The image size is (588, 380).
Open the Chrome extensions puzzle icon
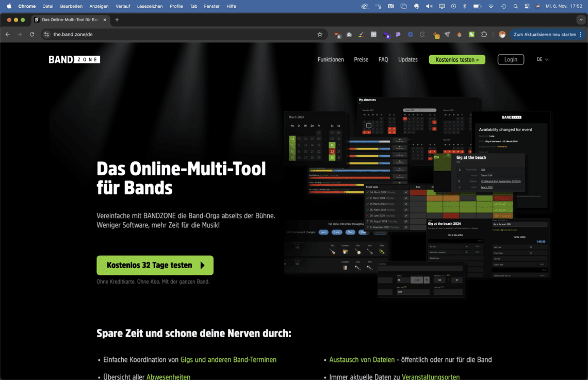click(484, 35)
